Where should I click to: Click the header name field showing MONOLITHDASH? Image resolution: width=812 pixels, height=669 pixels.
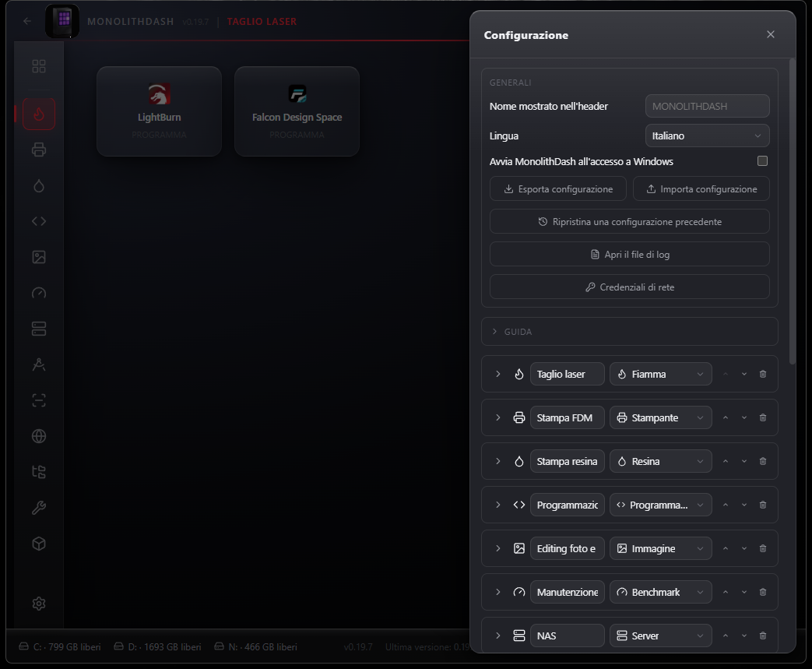coord(708,106)
